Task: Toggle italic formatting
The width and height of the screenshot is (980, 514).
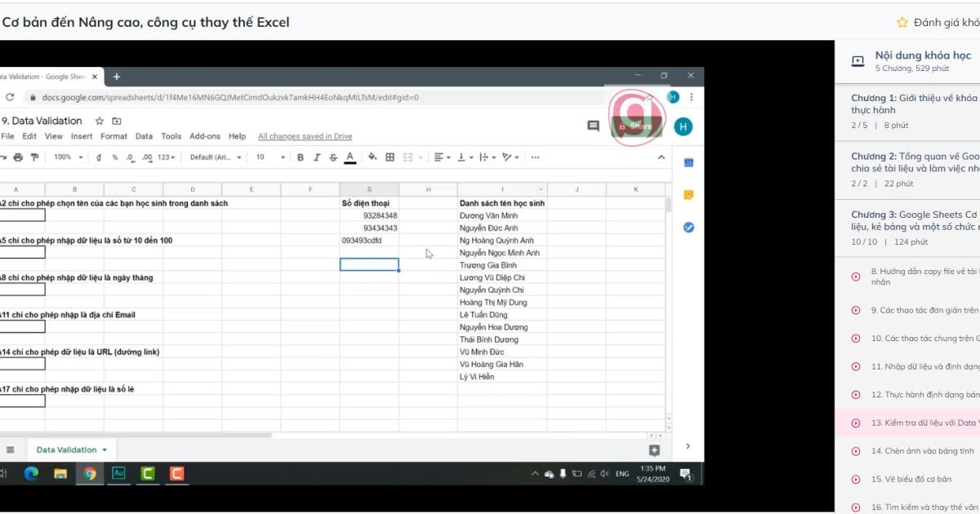Action: tap(317, 157)
